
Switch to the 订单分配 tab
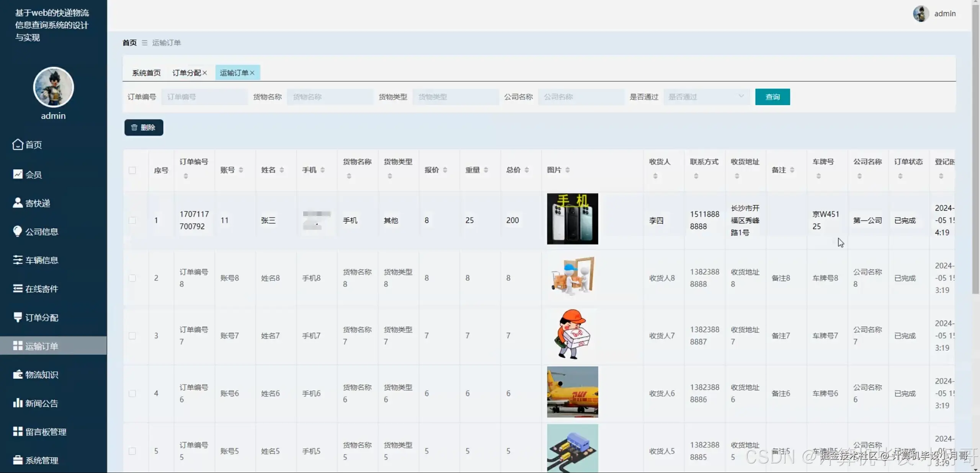[x=186, y=73]
